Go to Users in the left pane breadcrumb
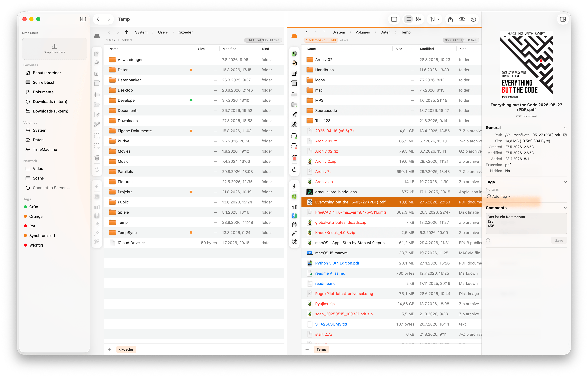Viewport: 588px width, 377px height. click(x=163, y=32)
